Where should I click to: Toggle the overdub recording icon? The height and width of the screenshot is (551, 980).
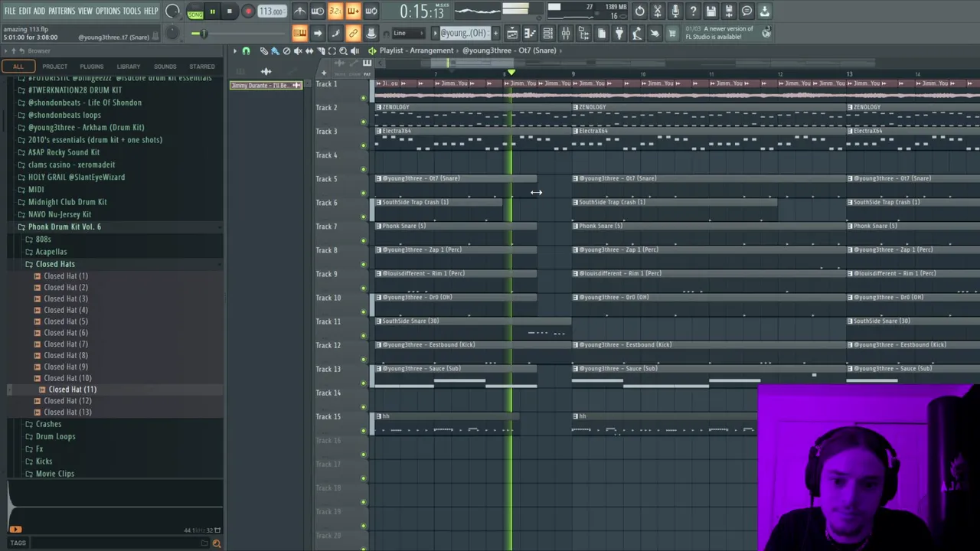353,11
